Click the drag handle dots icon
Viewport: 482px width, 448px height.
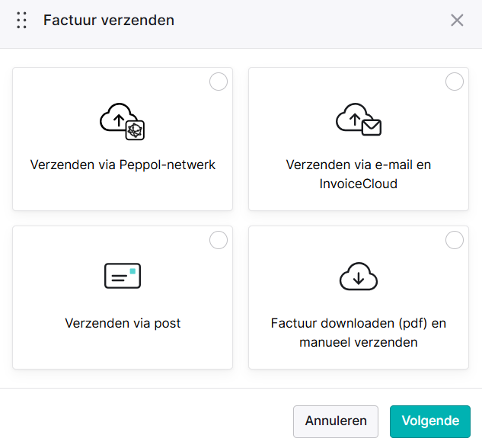pos(21,21)
